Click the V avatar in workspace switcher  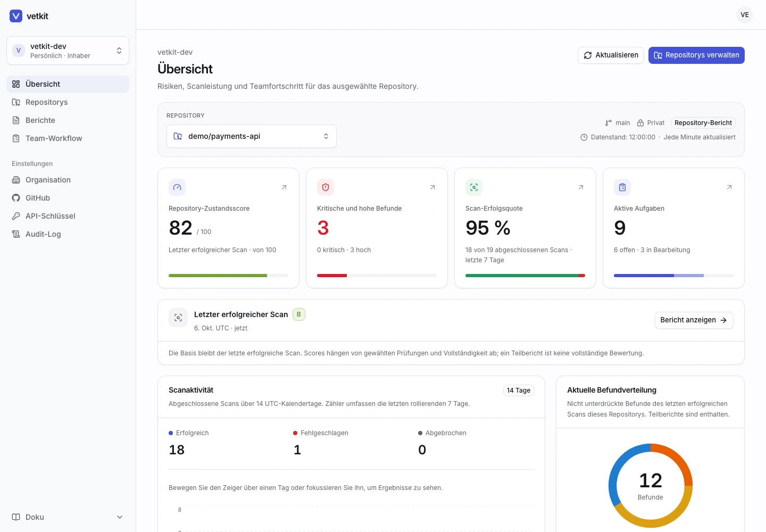[19, 51]
